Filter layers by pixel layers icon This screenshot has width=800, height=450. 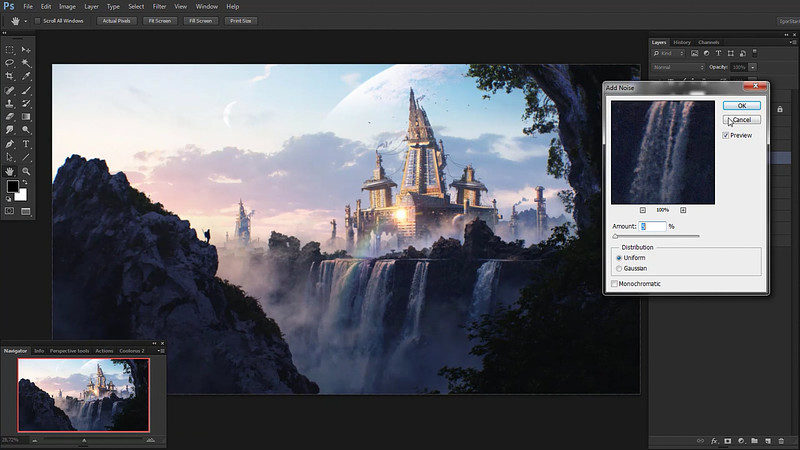(x=694, y=53)
